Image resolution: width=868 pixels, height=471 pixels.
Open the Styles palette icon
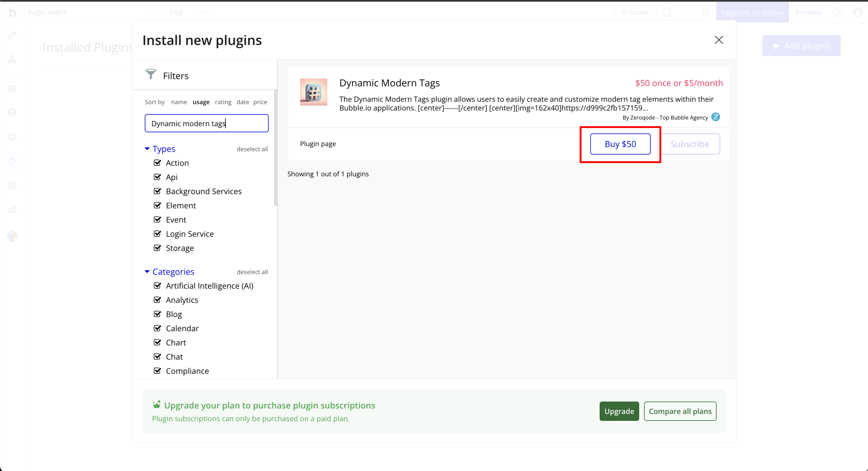point(12,137)
